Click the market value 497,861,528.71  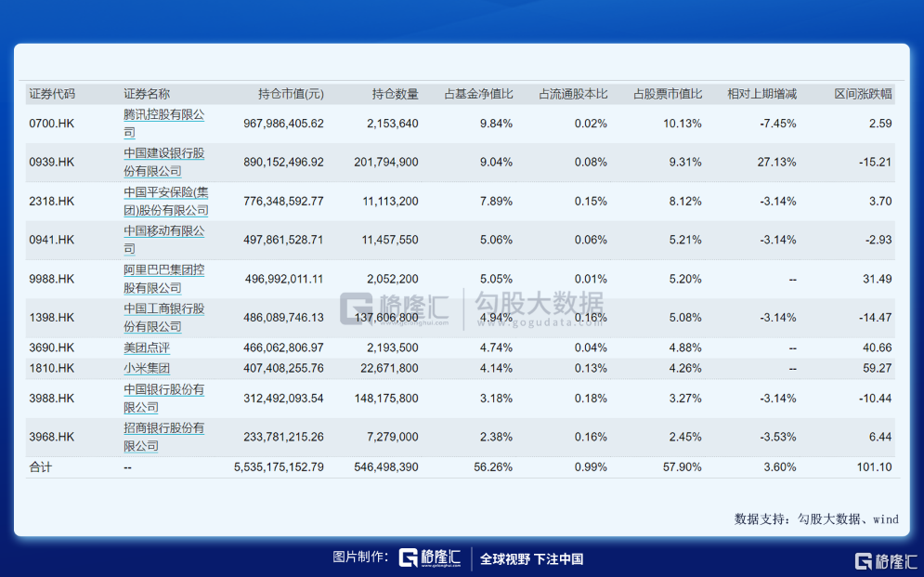pos(283,240)
